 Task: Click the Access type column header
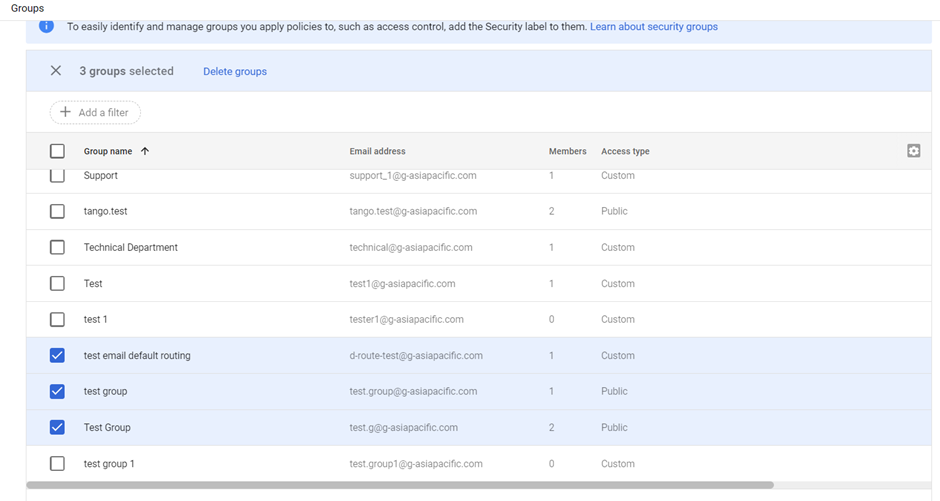625,151
